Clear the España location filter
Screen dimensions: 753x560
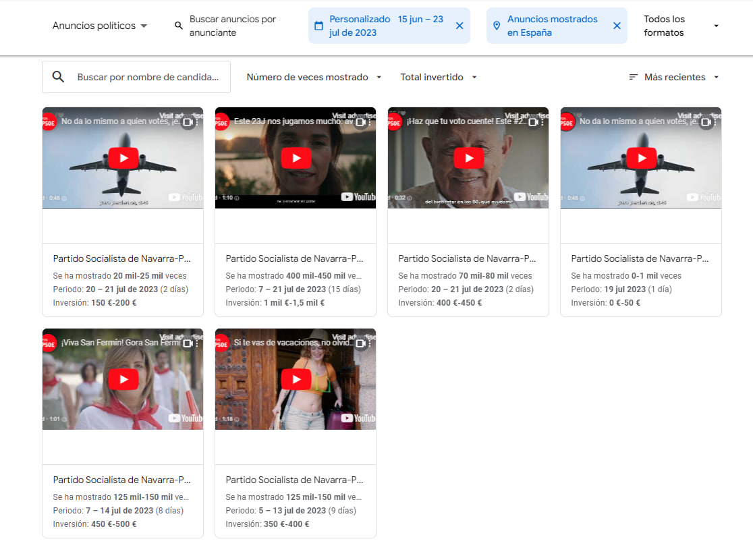[x=617, y=26]
